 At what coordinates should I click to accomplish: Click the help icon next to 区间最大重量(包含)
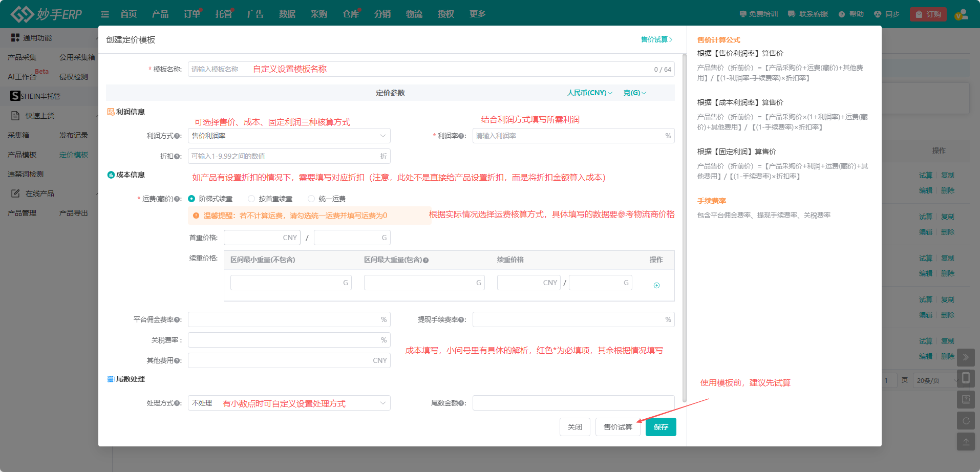tap(426, 260)
